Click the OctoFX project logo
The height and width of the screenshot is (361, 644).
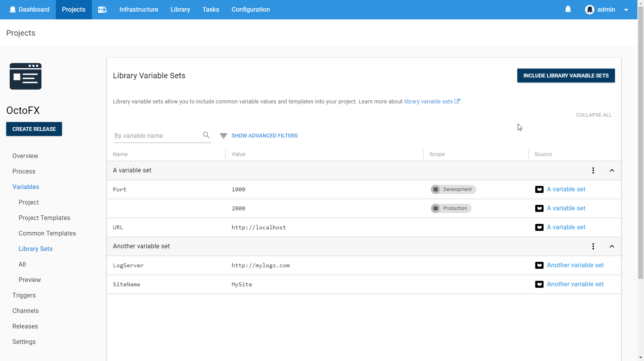point(26,76)
